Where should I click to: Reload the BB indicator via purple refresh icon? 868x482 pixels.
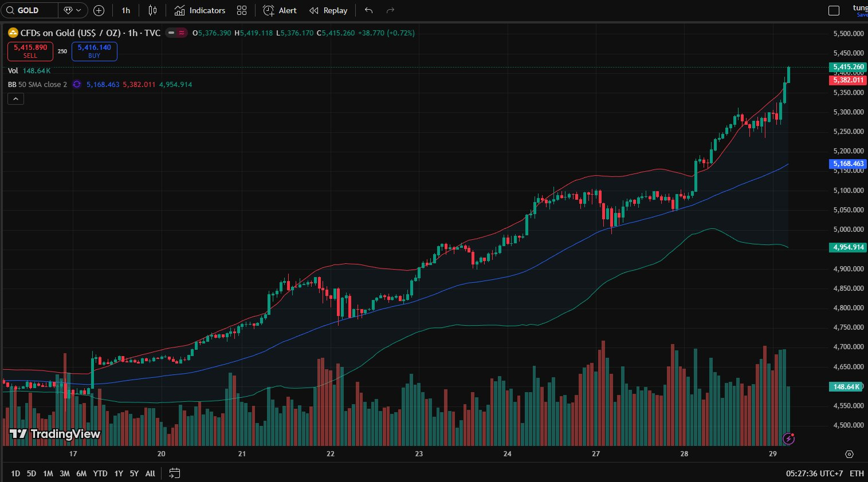pos(76,84)
